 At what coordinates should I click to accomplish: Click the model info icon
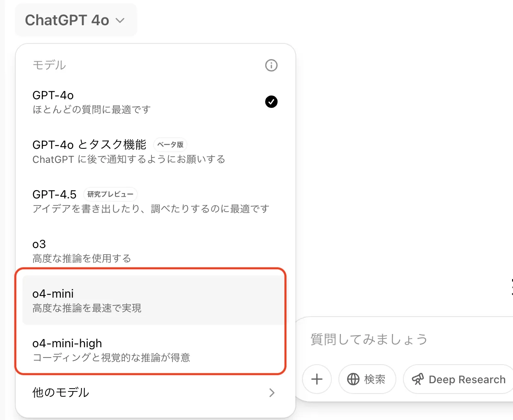tap(271, 65)
